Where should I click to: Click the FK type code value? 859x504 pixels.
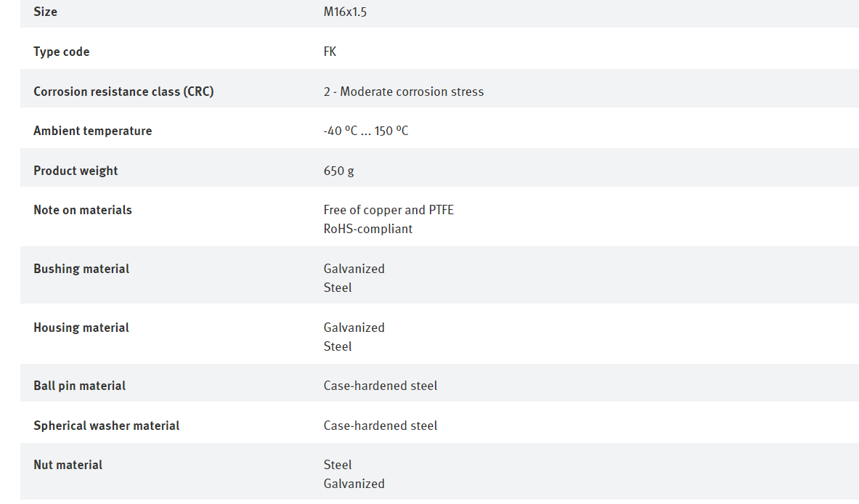330,52
